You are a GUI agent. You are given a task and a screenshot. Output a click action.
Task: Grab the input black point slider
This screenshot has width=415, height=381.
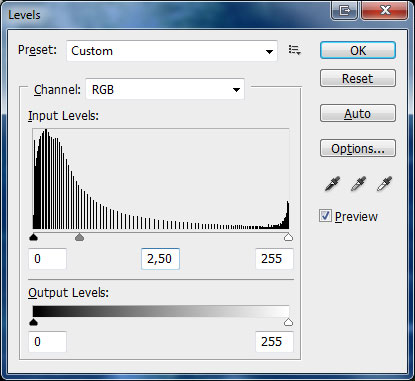click(33, 237)
